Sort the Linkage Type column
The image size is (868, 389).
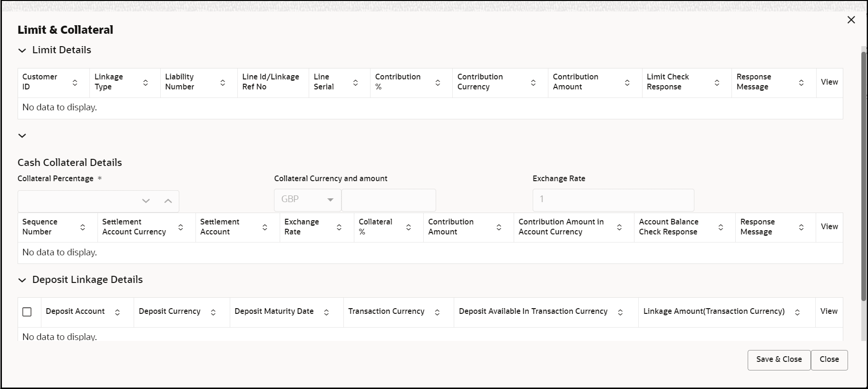point(146,83)
